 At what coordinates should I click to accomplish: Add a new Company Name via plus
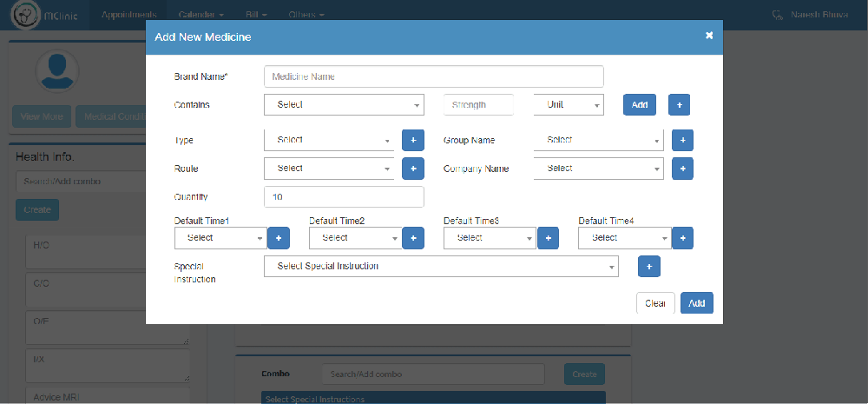click(x=682, y=169)
